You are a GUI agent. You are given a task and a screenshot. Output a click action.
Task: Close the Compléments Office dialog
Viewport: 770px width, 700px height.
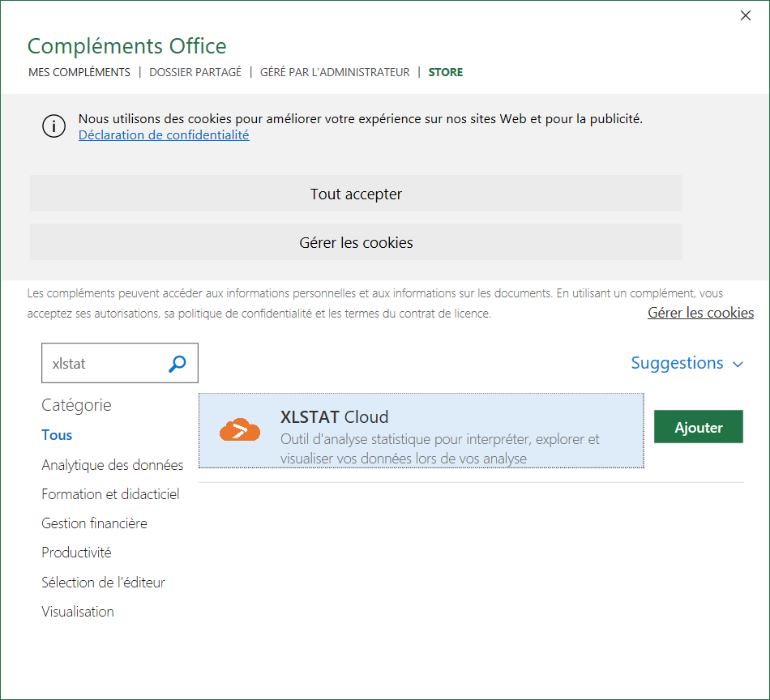point(746,15)
